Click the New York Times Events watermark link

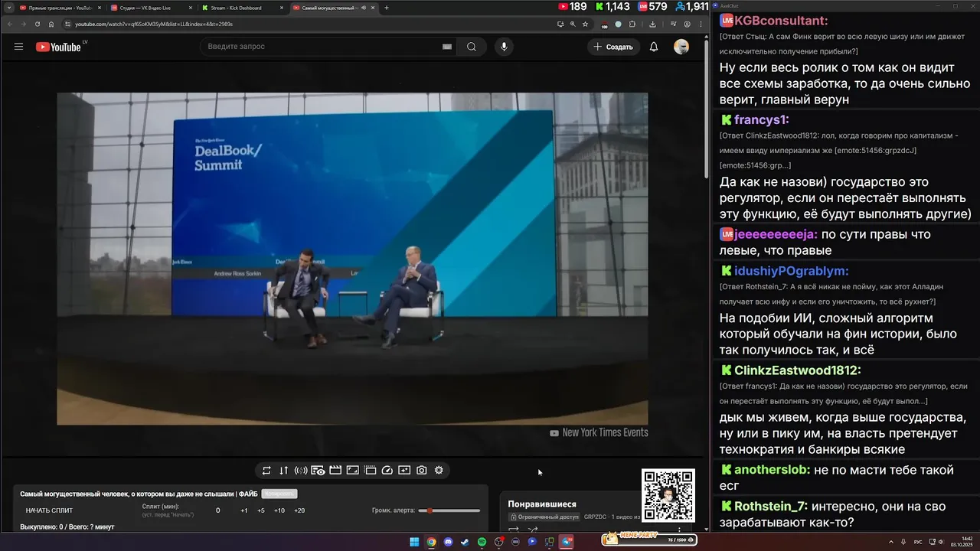(x=599, y=432)
